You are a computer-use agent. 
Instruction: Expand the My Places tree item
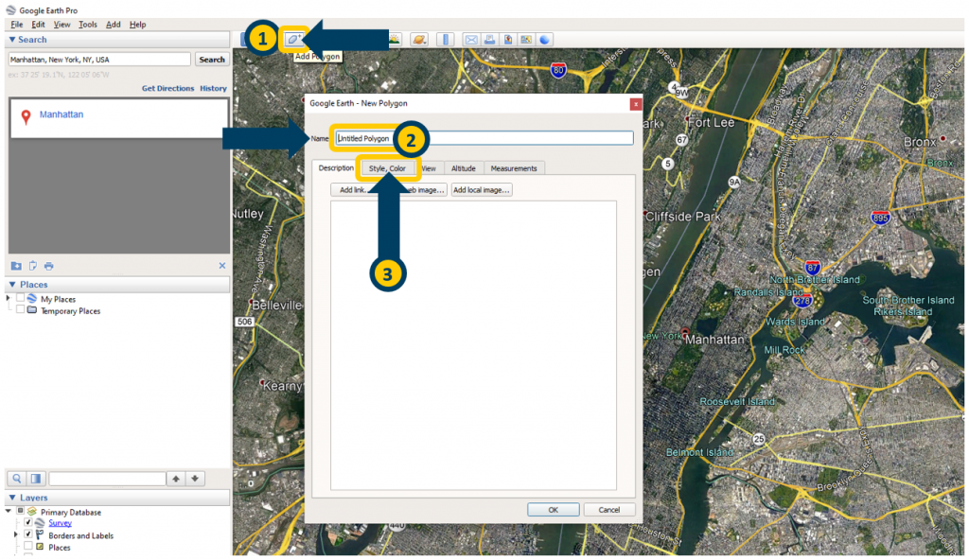pos(8,298)
